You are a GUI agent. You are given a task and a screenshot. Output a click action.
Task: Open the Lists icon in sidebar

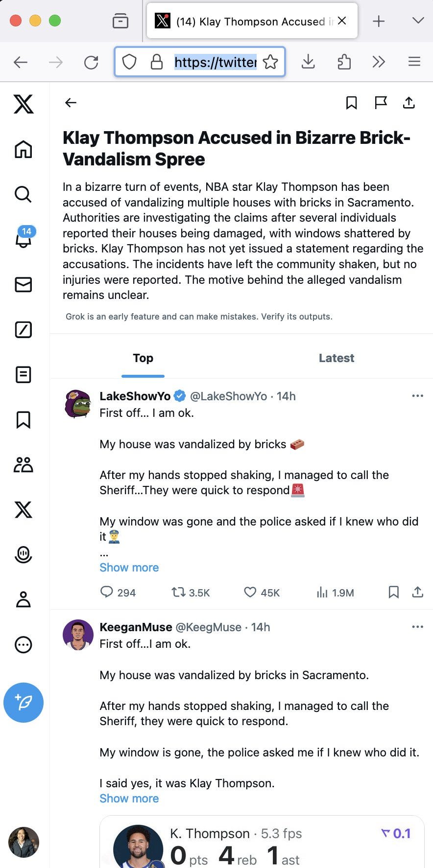(x=23, y=375)
